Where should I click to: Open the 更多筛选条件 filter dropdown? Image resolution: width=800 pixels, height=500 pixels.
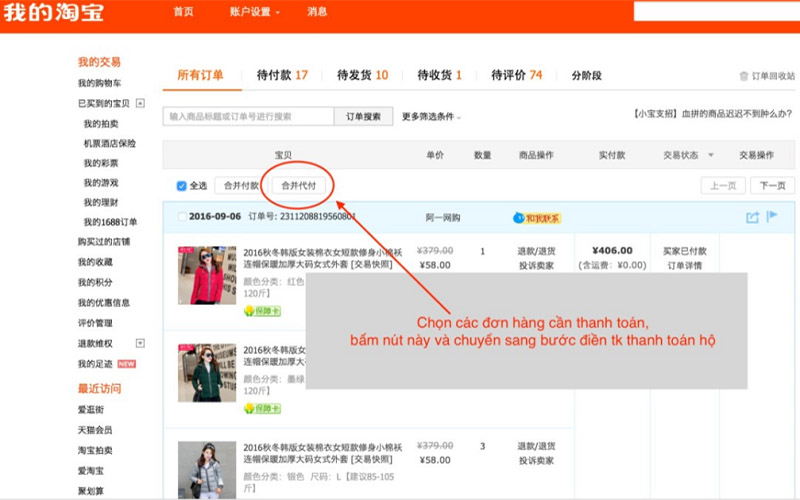pos(431,117)
